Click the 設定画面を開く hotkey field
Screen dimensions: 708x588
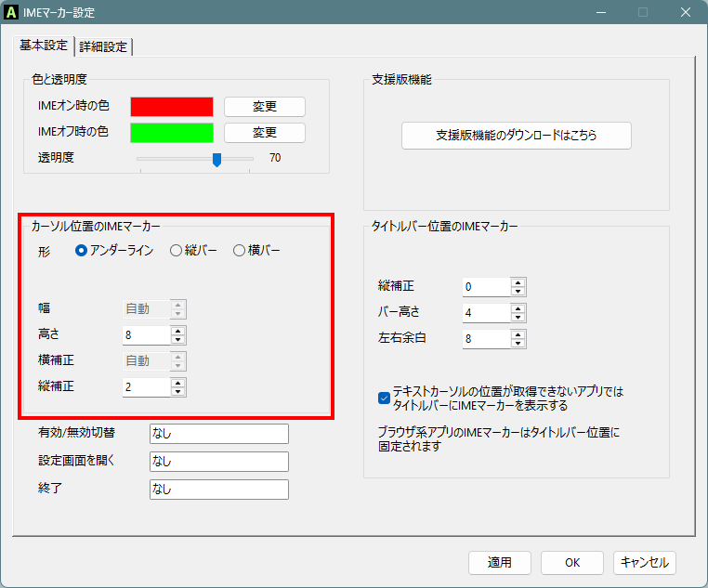[219, 462]
